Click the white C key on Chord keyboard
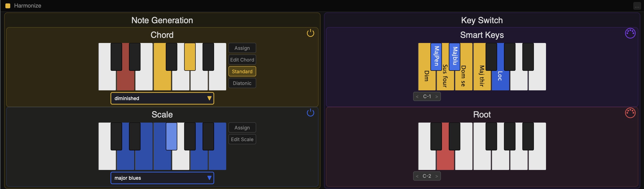644x189 pixels. point(107,80)
